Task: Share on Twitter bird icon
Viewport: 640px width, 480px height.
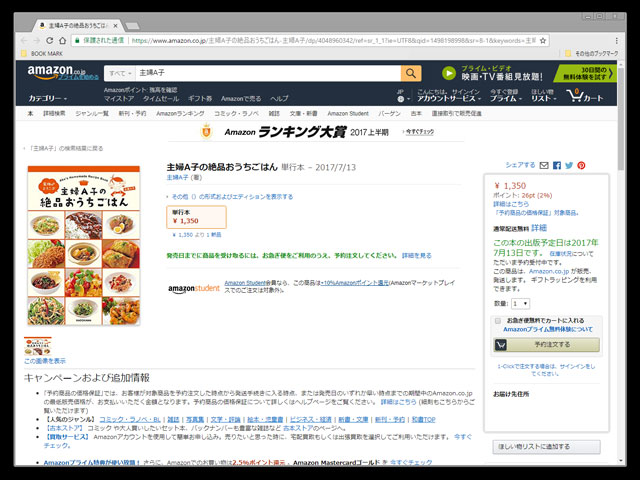Action: click(x=569, y=165)
